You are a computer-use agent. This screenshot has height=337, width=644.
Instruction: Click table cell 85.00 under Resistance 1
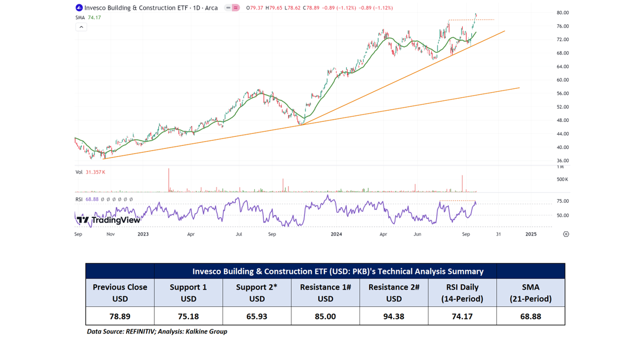326,316
